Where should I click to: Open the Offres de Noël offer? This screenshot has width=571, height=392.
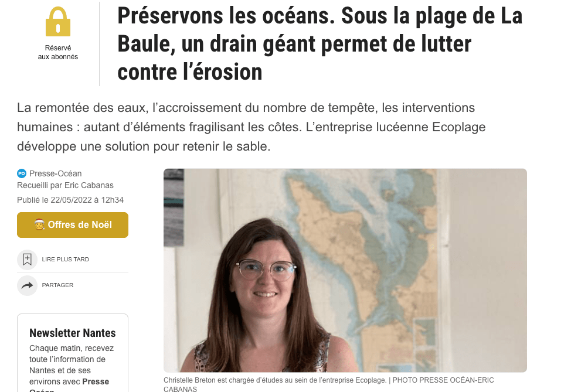click(x=73, y=225)
